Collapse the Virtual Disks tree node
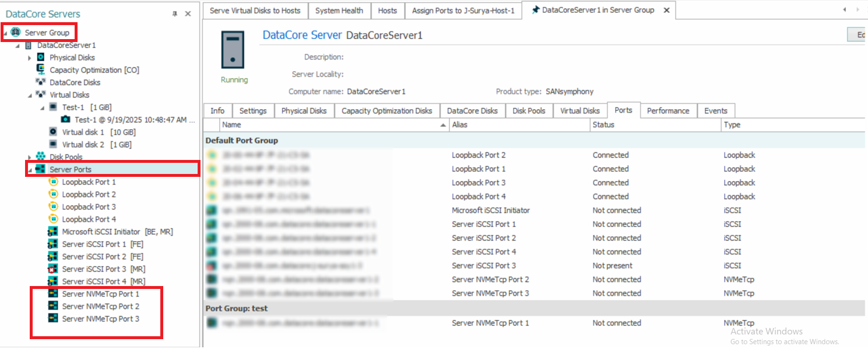This screenshot has width=868, height=352. coord(30,95)
